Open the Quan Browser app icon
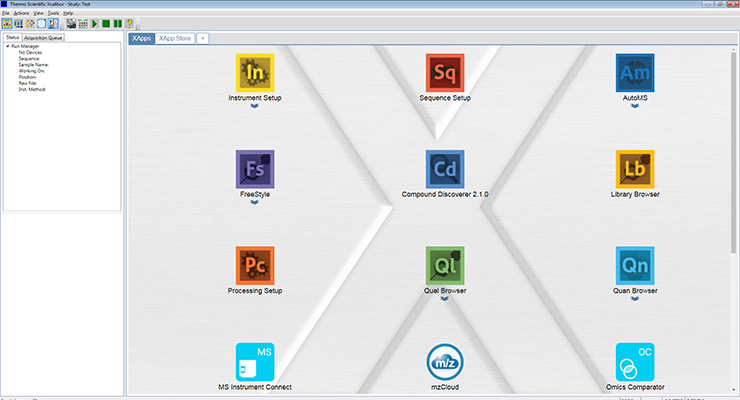Viewport: 740px width, 400px height. point(635,266)
